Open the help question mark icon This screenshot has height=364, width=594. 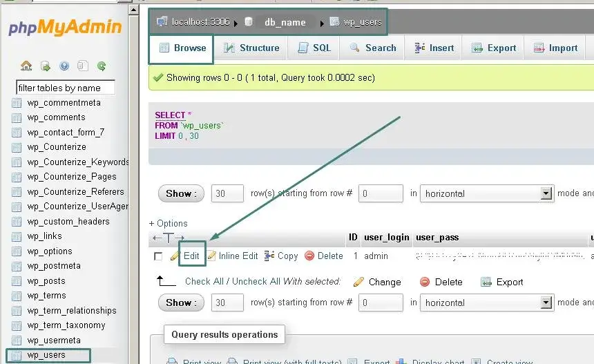coord(64,66)
